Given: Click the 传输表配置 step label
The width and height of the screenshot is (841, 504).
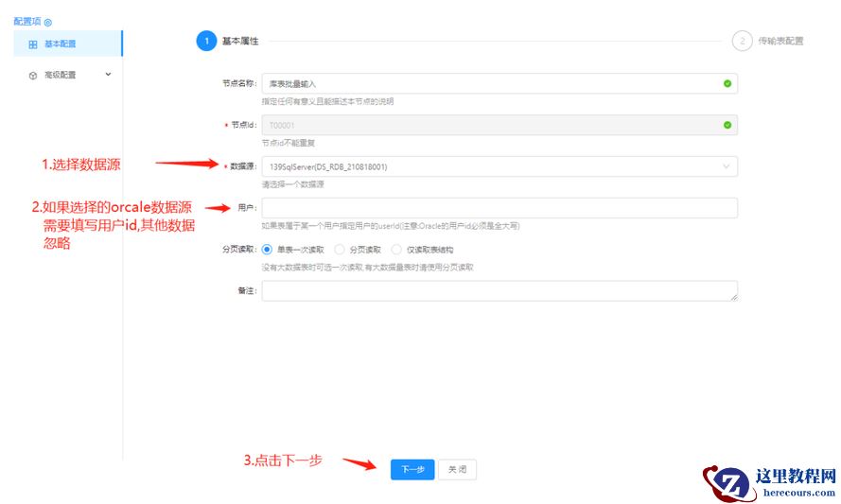Looking at the screenshot, I should [x=781, y=42].
